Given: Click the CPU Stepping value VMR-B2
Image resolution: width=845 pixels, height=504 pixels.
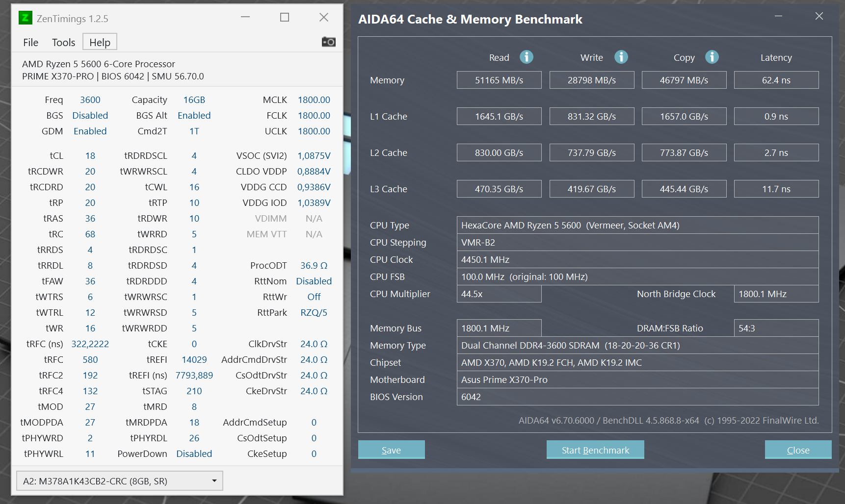Looking at the screenshot, I should coord(638,242).
